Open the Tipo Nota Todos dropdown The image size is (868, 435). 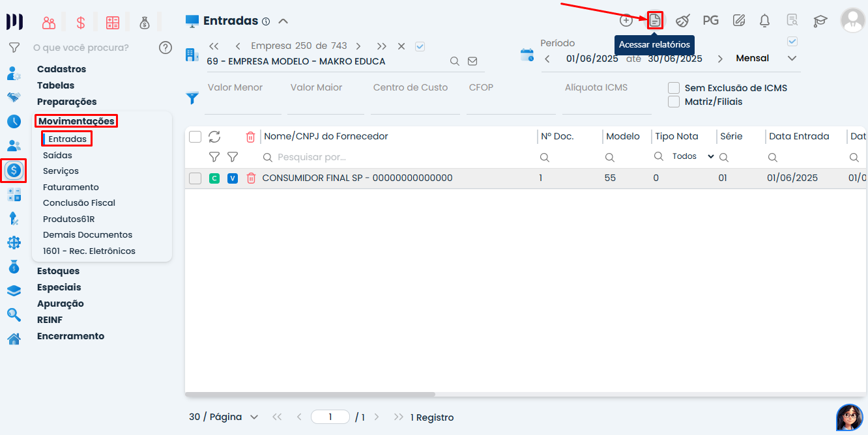(x=692, y=157)
